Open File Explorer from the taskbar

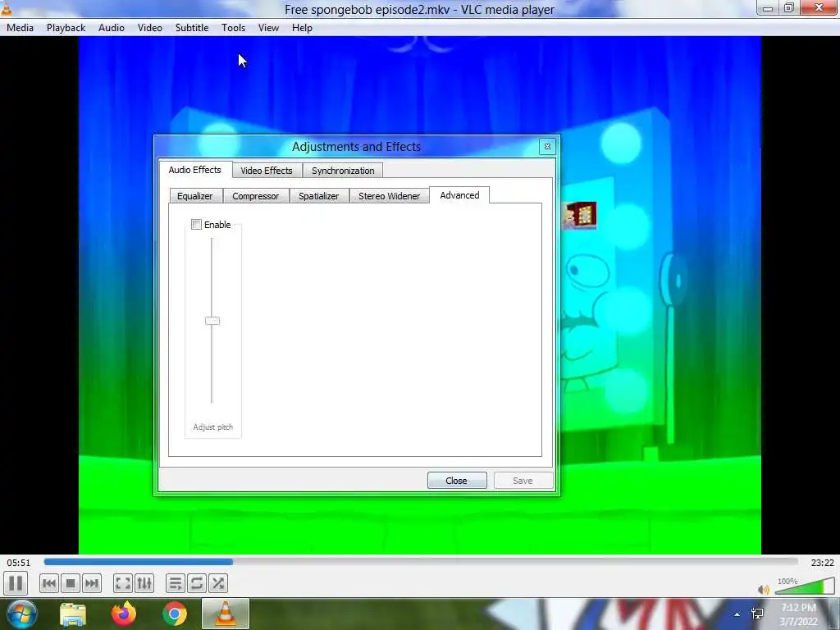tap(73, 614)
